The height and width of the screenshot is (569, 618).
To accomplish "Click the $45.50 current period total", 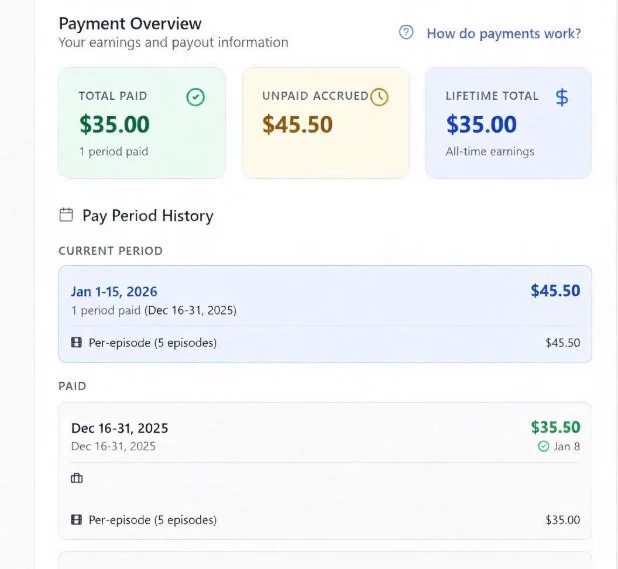I will tap(555, 290).
